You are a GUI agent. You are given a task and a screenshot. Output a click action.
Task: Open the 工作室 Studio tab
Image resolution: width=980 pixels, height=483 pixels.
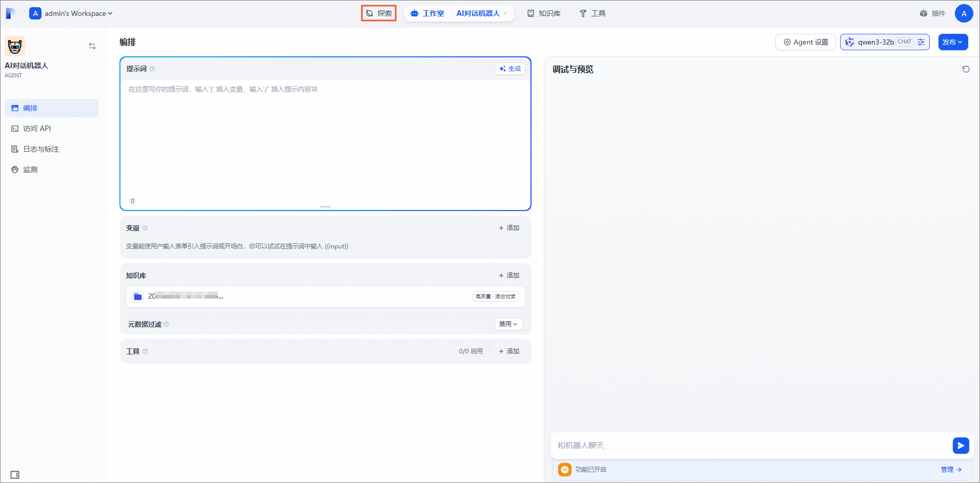click(x=427, y=13)
